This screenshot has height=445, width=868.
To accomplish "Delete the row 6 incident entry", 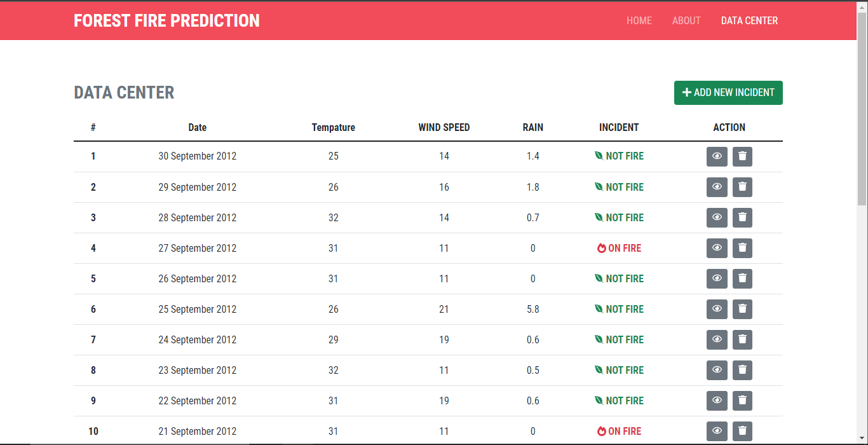I will tap(742, 309).
